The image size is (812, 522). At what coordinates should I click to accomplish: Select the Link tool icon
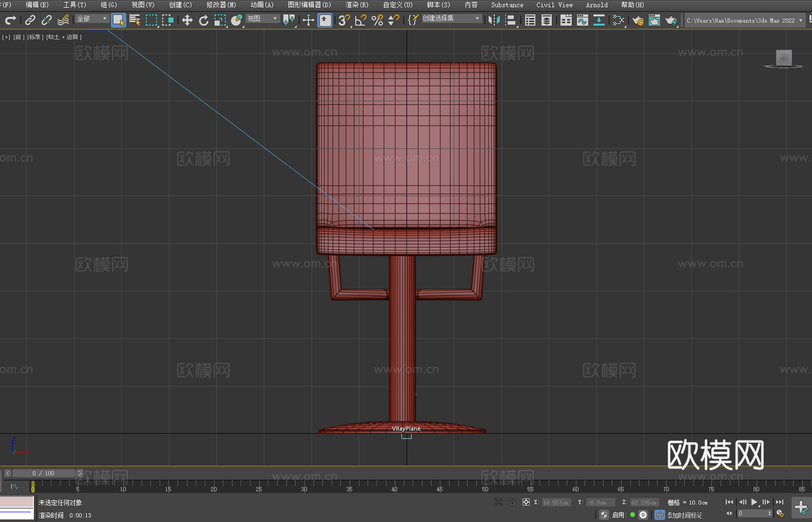tap(30, 20)
